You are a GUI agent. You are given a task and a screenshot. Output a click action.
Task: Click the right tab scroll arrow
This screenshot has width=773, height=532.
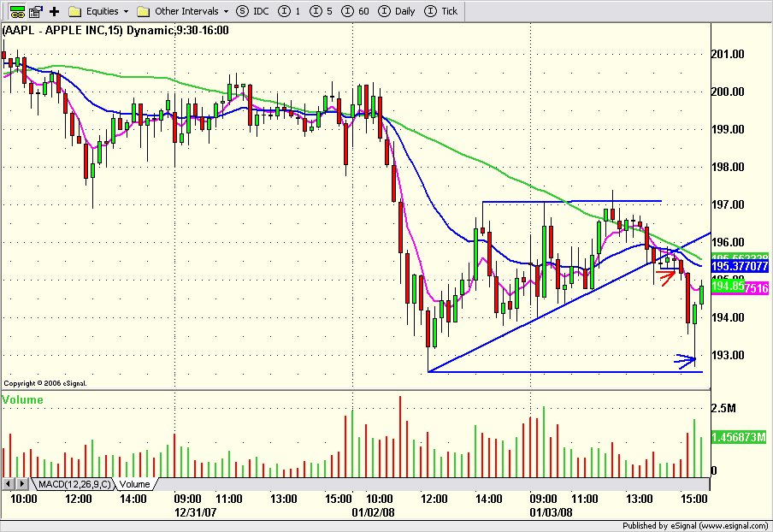22,484
